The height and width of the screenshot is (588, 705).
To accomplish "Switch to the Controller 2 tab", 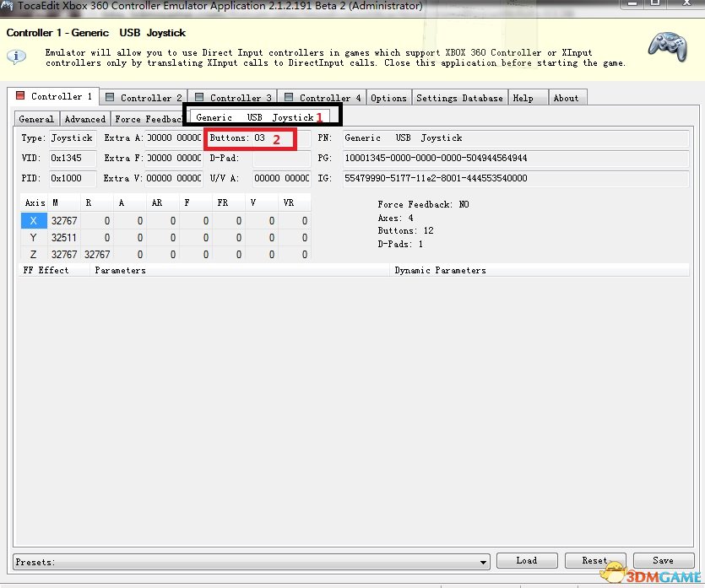I will (144, 98).
